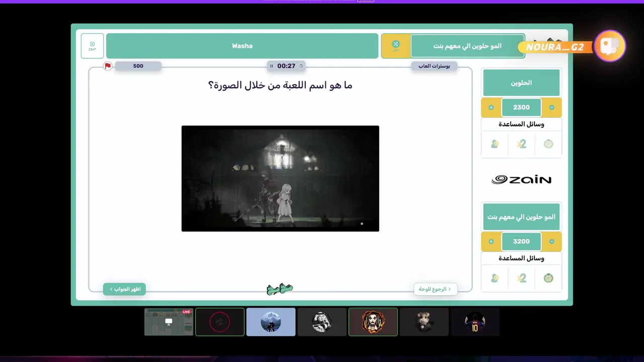Reset the timer with the reload icon

[x=301, y=66]
